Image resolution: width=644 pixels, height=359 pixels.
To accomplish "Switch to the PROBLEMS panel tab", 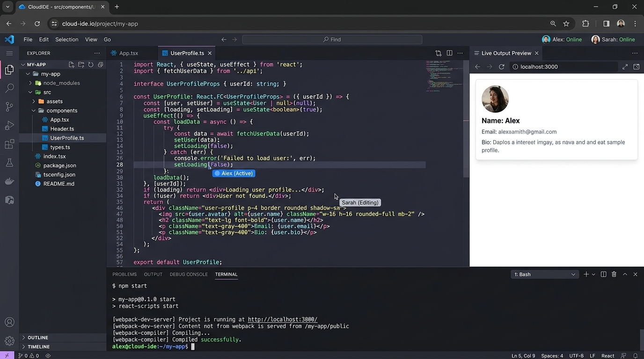I will point(124,274).
